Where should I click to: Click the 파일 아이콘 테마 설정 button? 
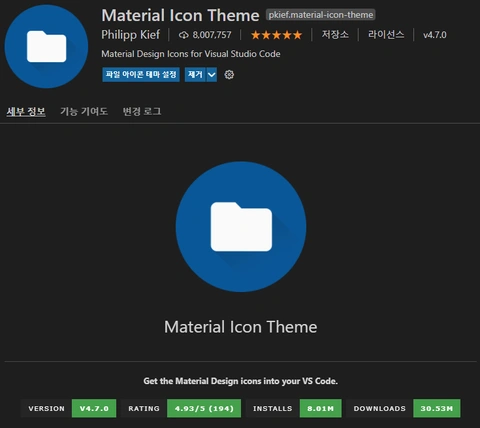[141, 75]
